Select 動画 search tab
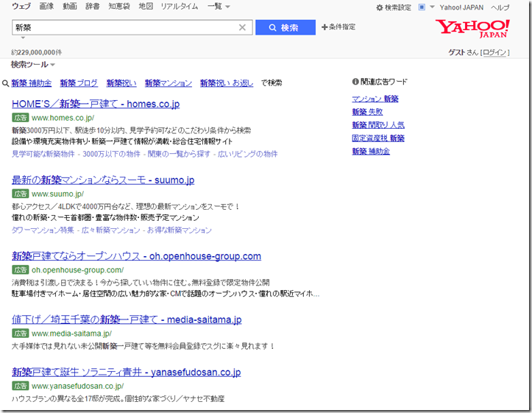Image resolution: width=532 pixels, height=413 pixels. pyautogui.click(x=70, y=6)
